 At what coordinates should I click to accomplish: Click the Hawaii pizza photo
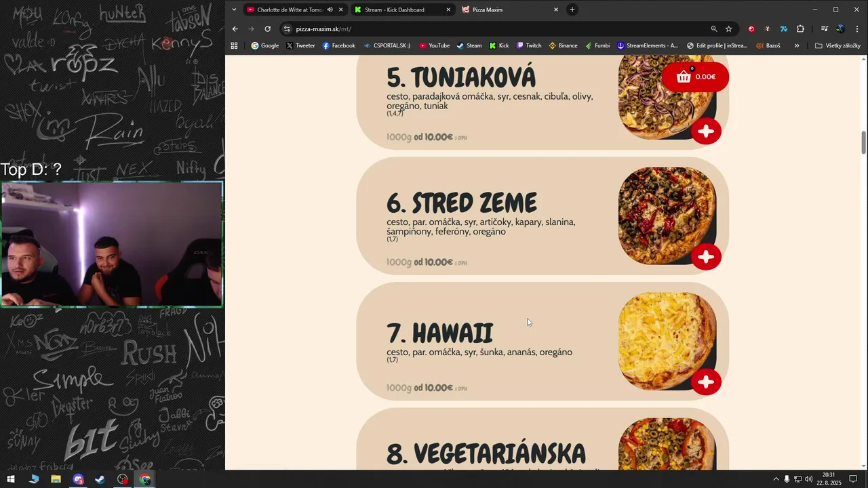coord(667,341)
